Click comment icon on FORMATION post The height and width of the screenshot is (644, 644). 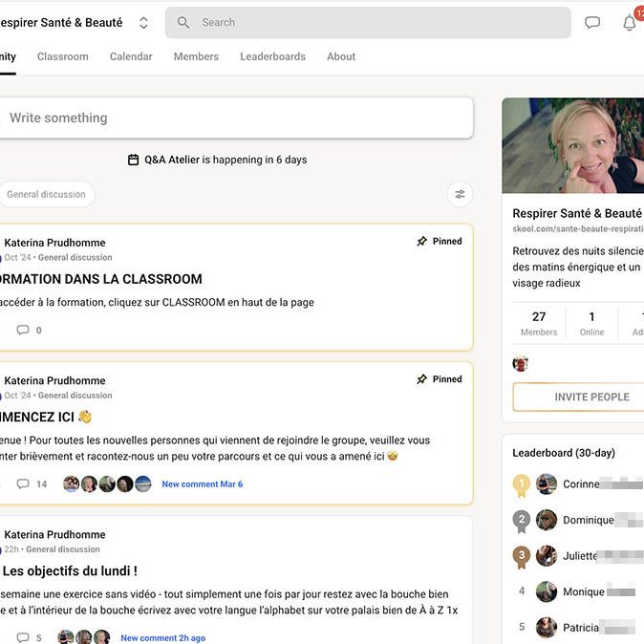(23, 331)
